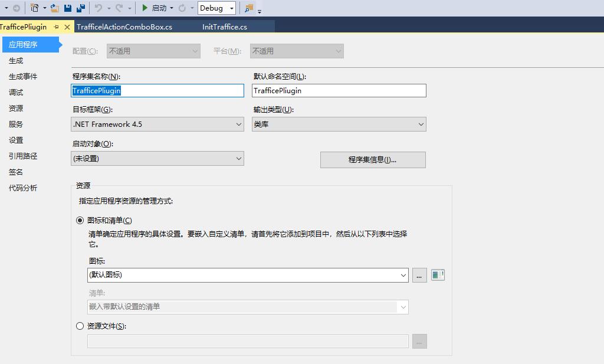
Task: Close the TrafficePliugin tab
Action: tap(67, 27)
